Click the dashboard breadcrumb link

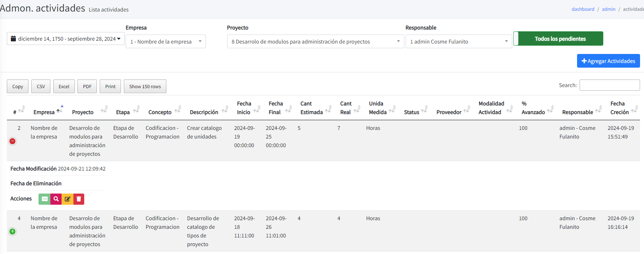click(583, 9)
